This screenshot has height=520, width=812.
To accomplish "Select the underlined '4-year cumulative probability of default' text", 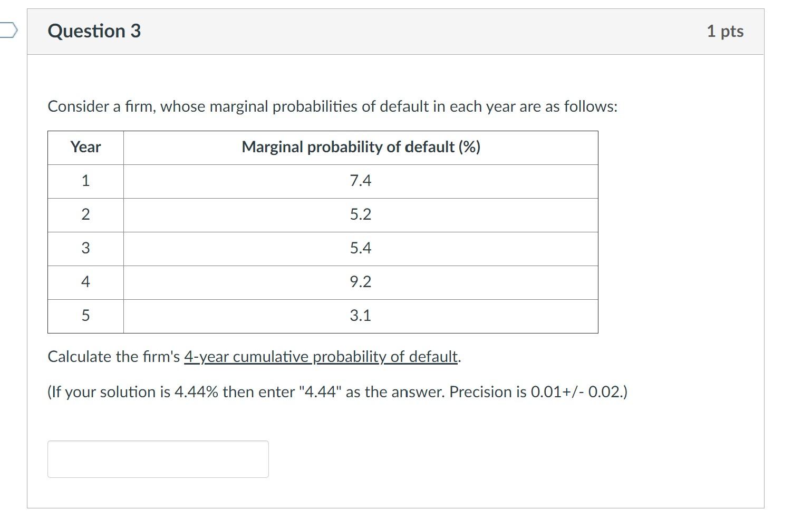I will [320, 356].
